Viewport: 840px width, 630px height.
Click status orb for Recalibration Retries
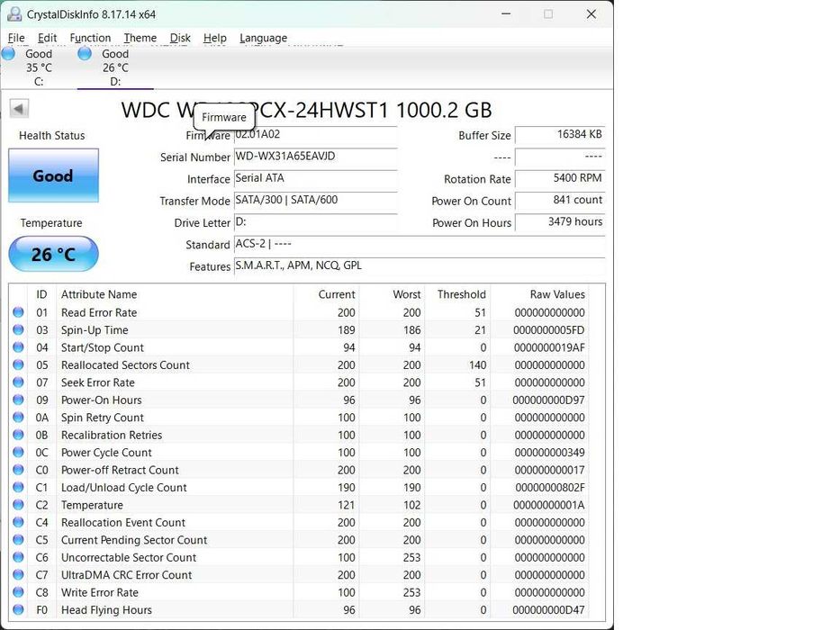pyautogui.click(x=18, y=435)
